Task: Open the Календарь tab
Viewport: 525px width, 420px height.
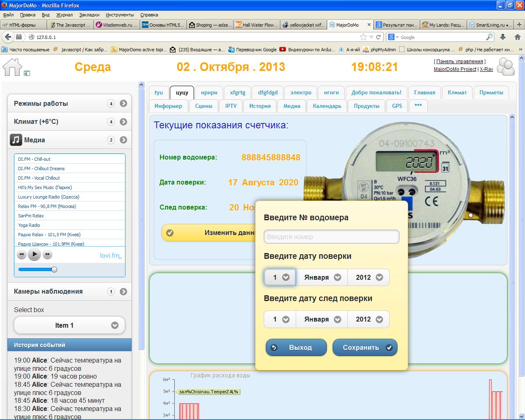Action: (x=326, y=106)
